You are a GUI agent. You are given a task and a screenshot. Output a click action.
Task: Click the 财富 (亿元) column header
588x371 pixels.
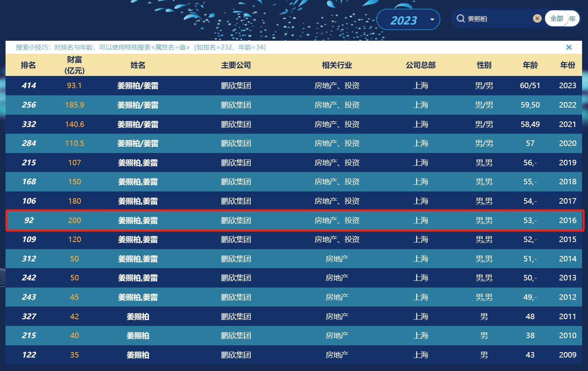click(x=74, y=65)
